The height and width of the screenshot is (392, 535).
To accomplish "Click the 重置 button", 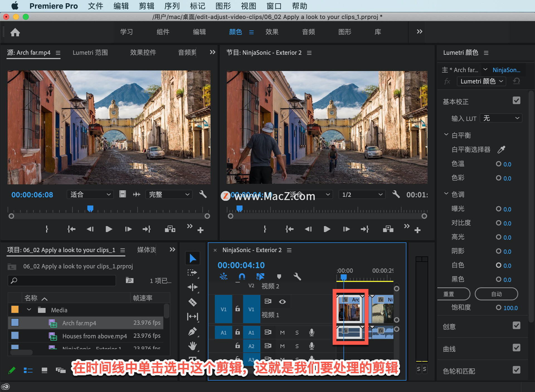I will [x=453, y=294].
